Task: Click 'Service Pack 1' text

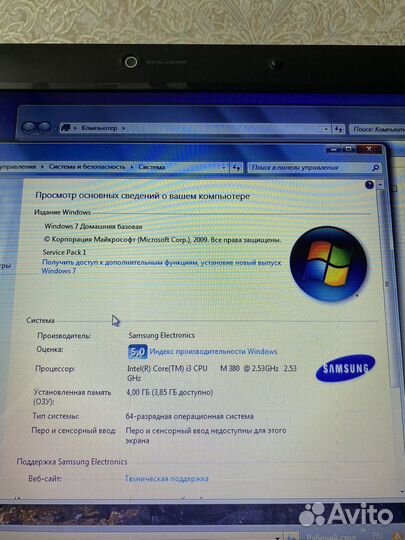Action: point(64,252)
